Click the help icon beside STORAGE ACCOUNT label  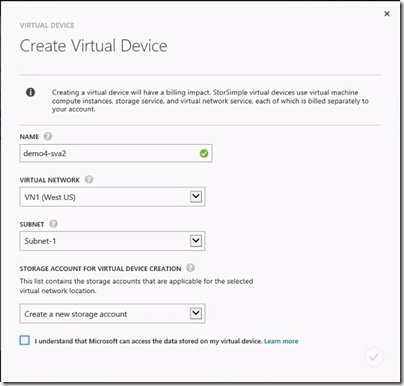[x=190, y=268]
